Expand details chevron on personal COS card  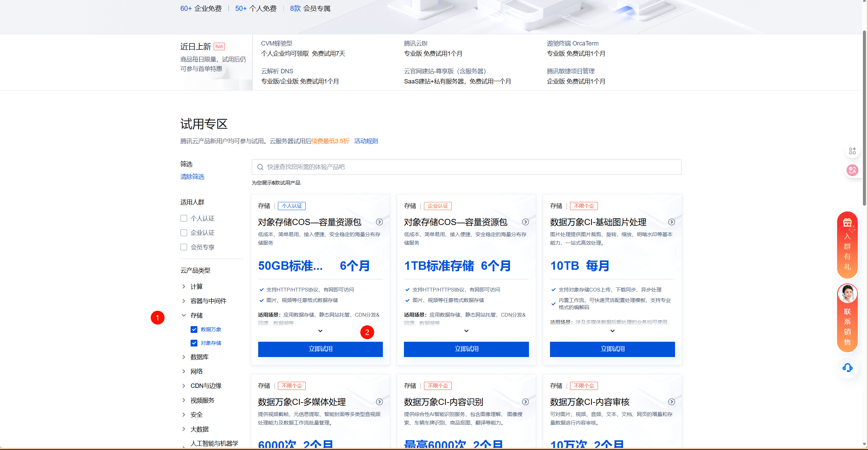[x=320, y=331]
